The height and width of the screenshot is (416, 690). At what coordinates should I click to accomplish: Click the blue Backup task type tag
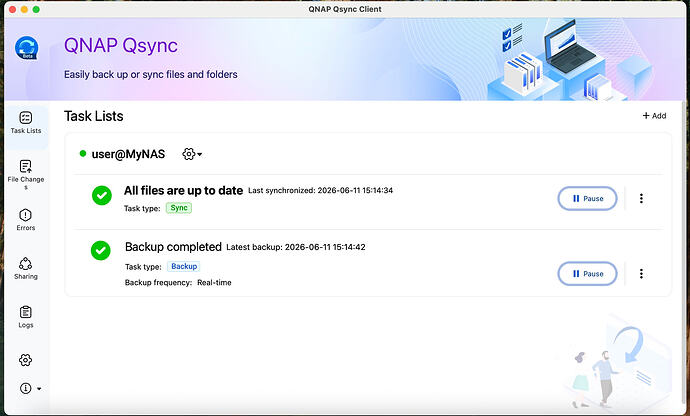click(x=184, y=266)
